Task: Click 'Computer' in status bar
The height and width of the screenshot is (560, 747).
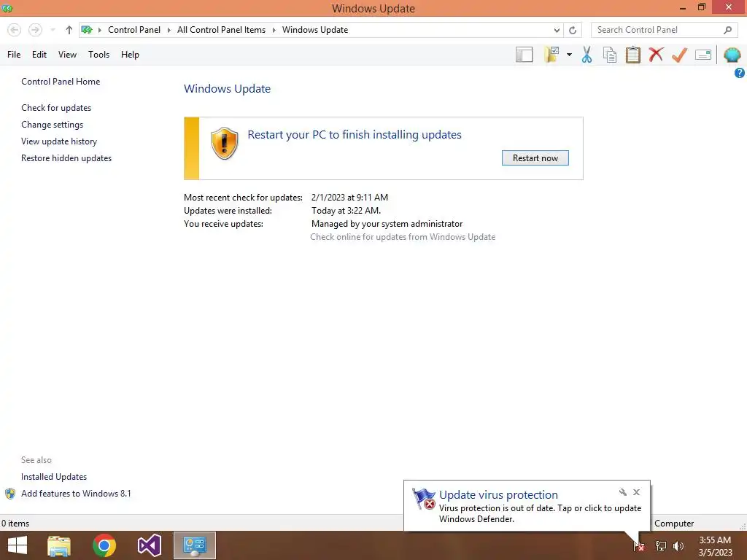Action: pyautogui.click(x=673, y=524)
